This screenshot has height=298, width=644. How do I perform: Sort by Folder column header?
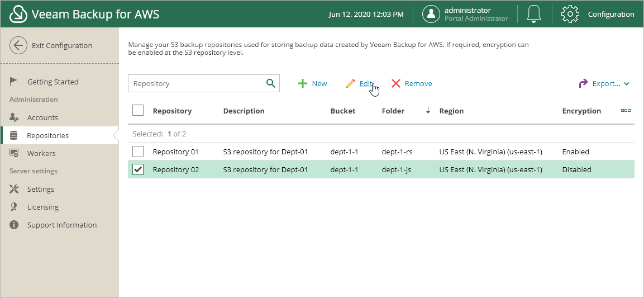pos(393,111)
